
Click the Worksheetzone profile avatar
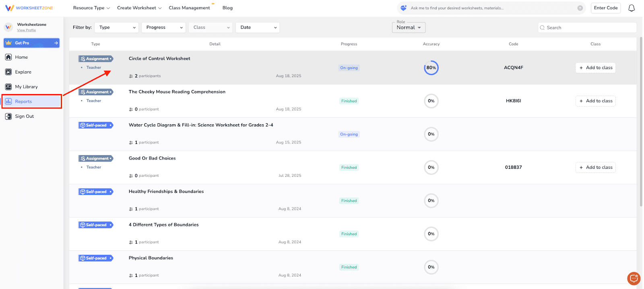[8, 27]
